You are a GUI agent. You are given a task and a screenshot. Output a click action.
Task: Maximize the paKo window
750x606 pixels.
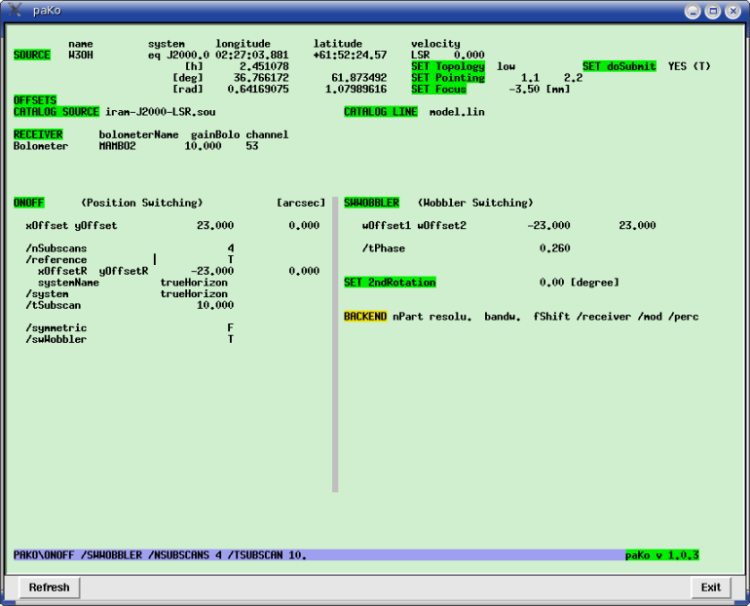(713, 11)
